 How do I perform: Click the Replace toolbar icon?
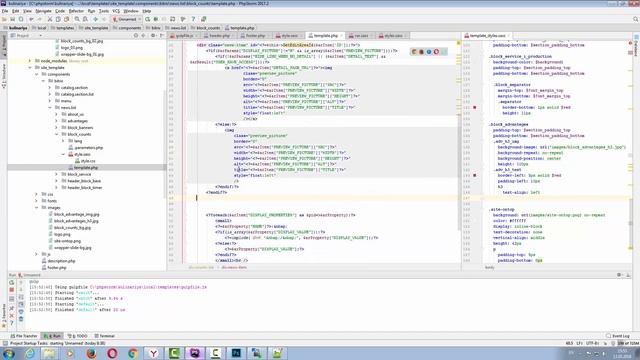tap(85, 19)
